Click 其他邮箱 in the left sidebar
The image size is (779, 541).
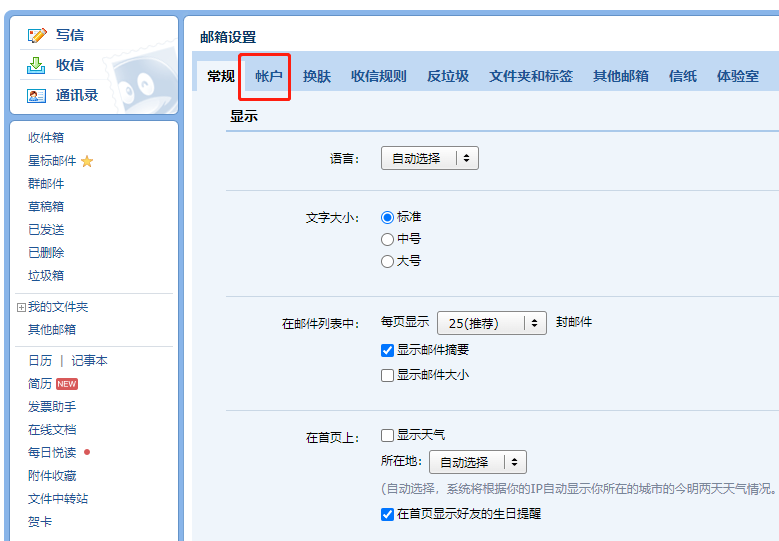52,330
